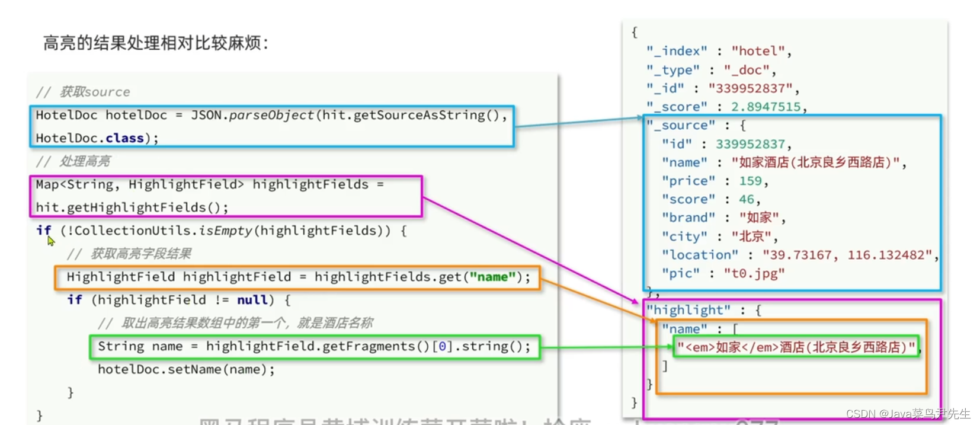Click the "_type" : "_doc" JSON line
Image resolution: width=980 pixels, height=425 pixels.
click(x=711, y=70)
